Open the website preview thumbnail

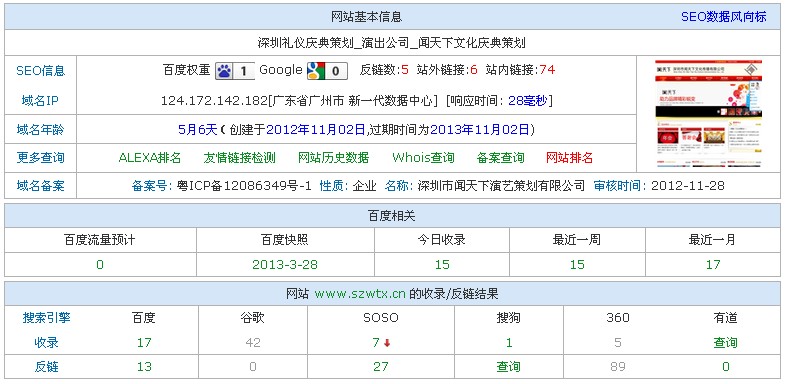tap(708, 114)
